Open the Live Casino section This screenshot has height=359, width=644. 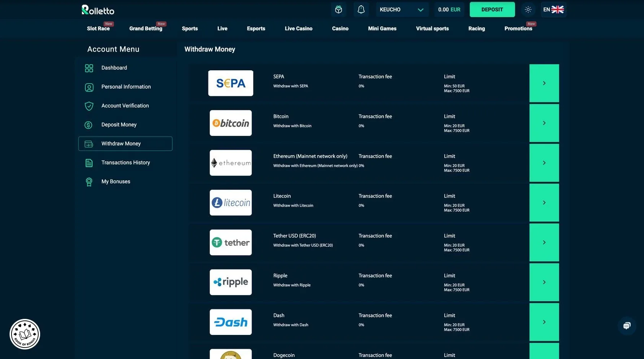coord(299,28)
